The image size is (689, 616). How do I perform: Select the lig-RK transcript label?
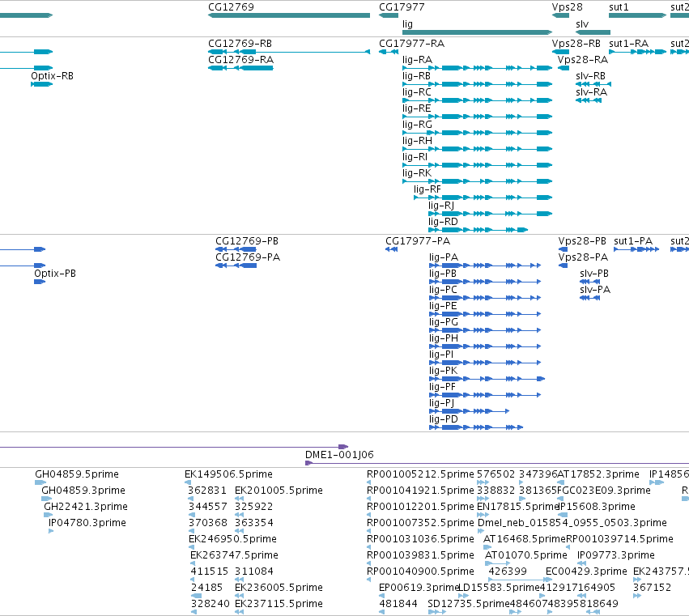point(417,173)
